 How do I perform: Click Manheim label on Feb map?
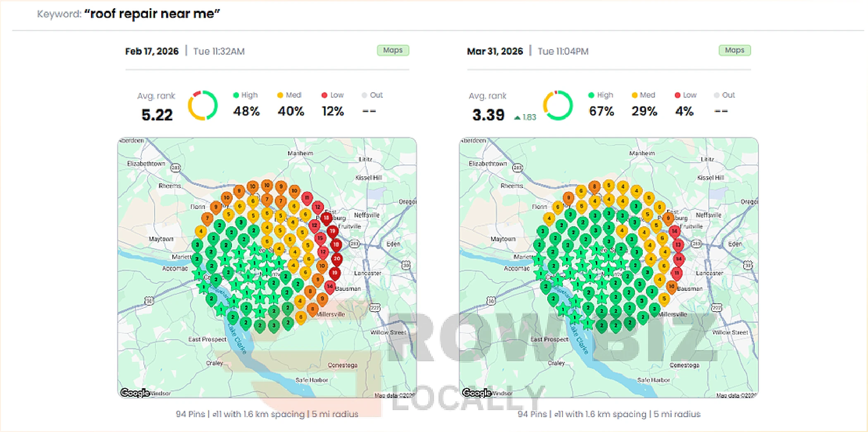(300, 154)
